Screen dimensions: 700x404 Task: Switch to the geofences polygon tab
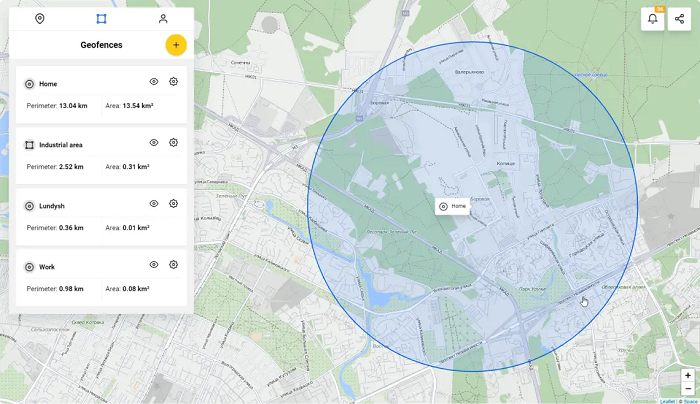(x=101, y=19)
